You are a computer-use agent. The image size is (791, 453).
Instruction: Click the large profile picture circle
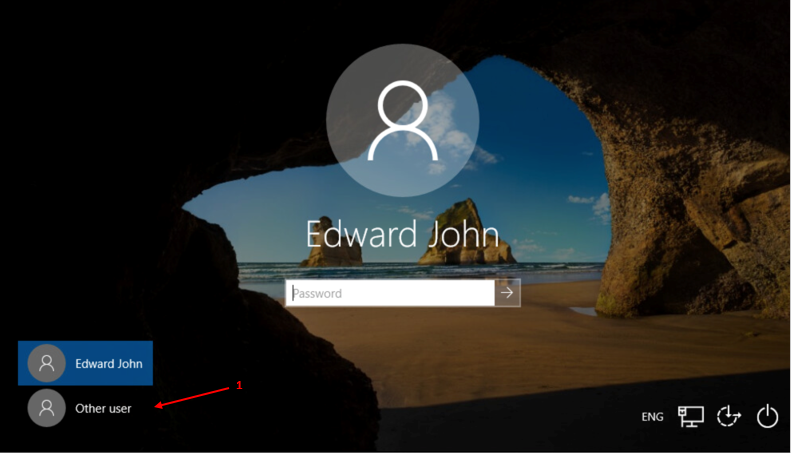(403, 119)
